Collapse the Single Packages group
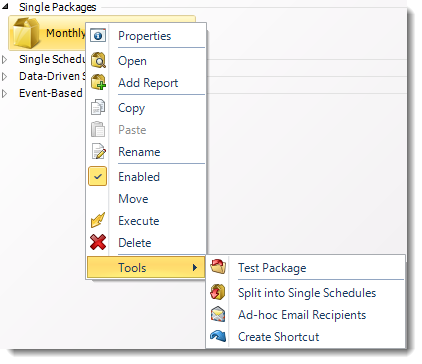Viewport: 422px width, 364px height. tap(5, 6)
